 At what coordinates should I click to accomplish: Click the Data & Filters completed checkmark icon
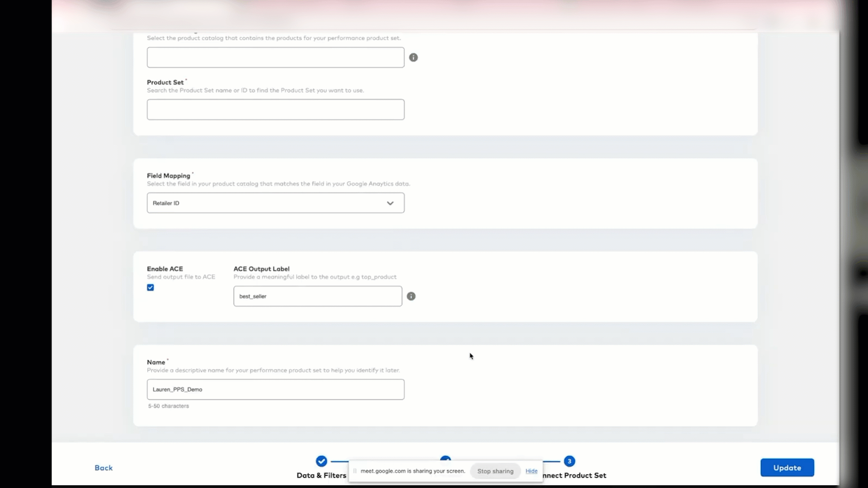(x=321, y=461)
